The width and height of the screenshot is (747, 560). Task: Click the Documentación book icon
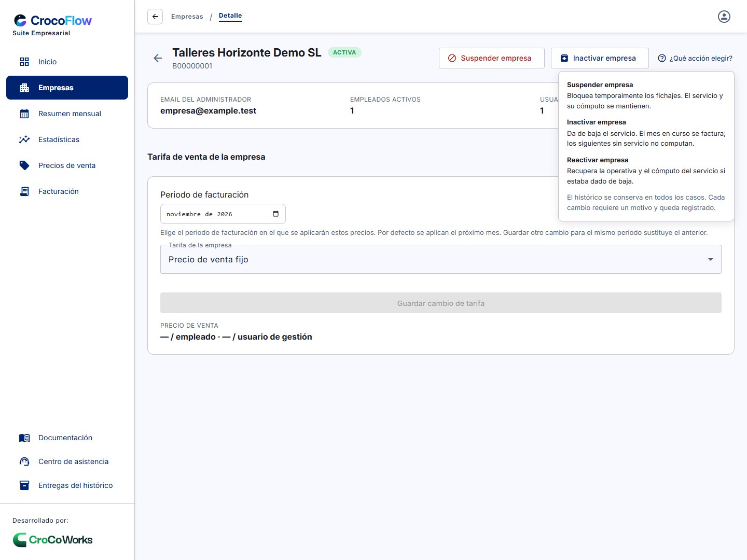point(24,438)
